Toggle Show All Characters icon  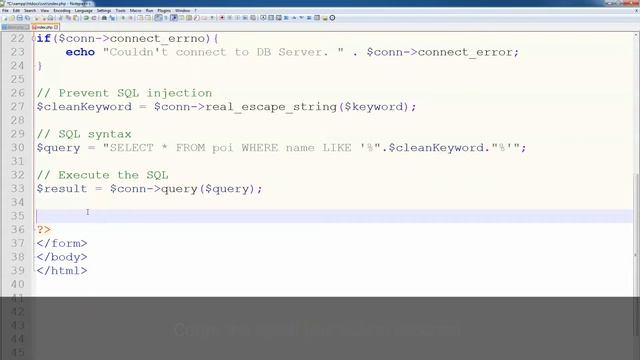[x=166, y=18]
